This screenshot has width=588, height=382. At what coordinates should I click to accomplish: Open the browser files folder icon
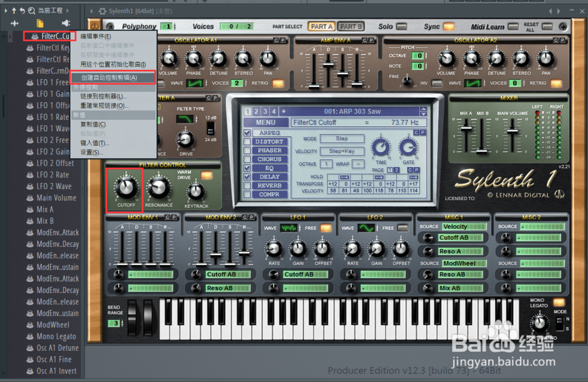click(x=40, y=24)
